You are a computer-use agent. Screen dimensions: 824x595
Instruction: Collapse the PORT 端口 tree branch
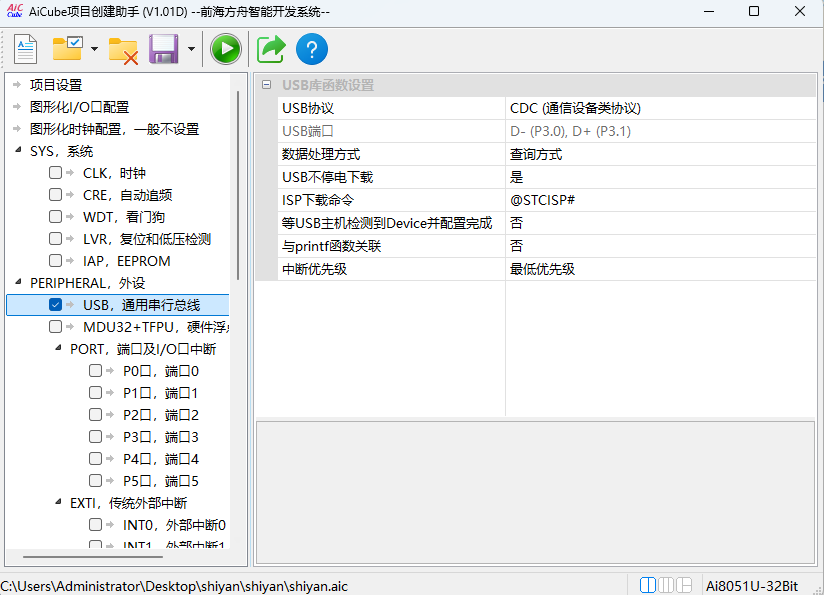(56, 348)
